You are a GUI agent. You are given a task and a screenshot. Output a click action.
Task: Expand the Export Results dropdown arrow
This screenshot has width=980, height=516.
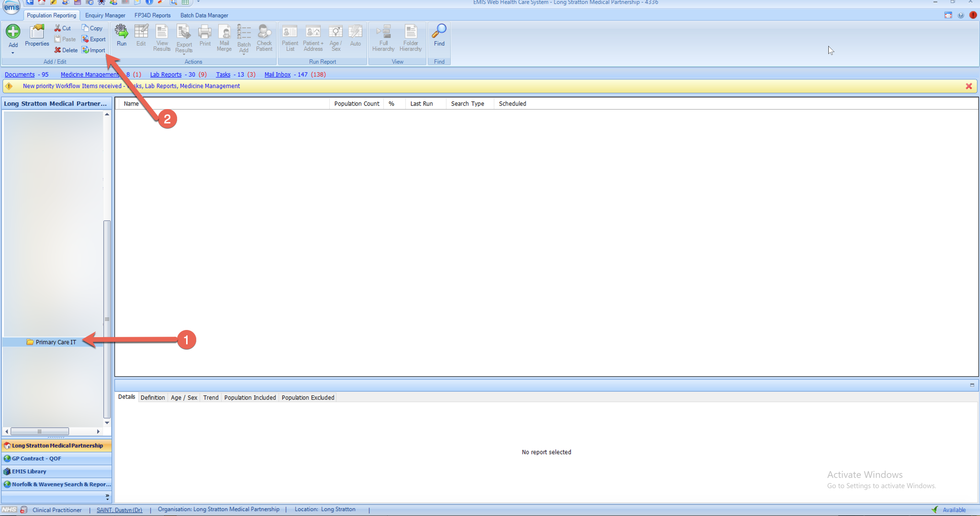point(184,55)
